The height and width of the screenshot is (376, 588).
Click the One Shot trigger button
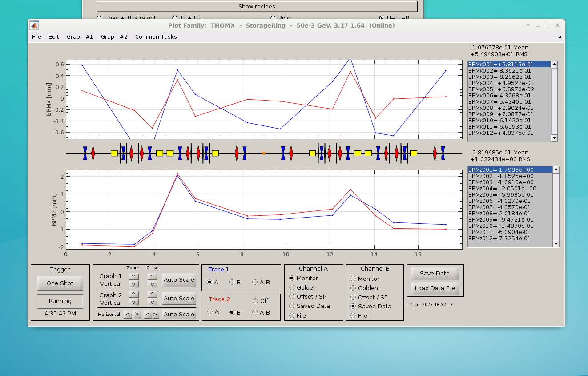(60, 283)
